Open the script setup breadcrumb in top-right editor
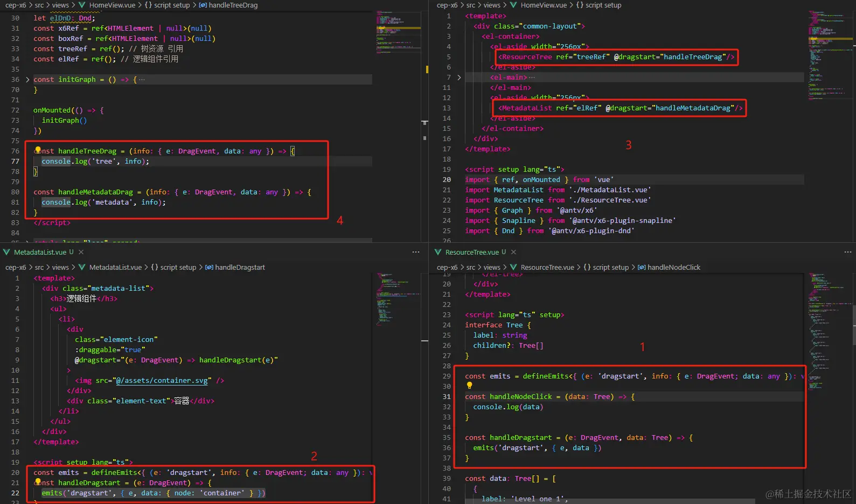The width and height of the screenshot is (856, 504). (x=603, y=5)
